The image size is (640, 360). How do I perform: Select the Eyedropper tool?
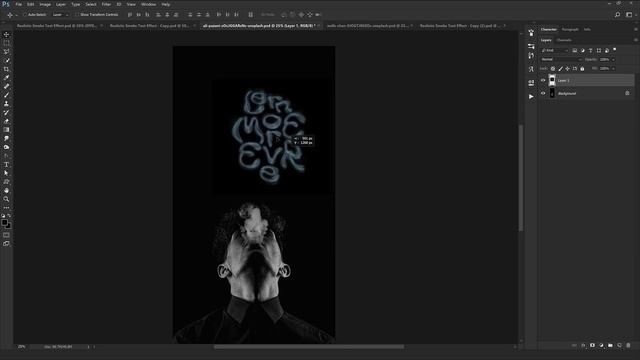coord(6,78)
